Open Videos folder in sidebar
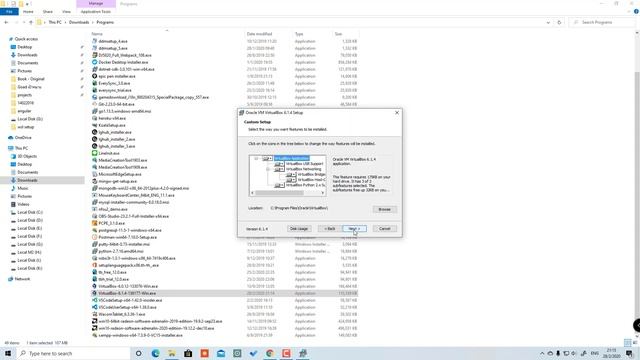Image resolution: width=640 pixels, height=360 pixels. (23, 204)
